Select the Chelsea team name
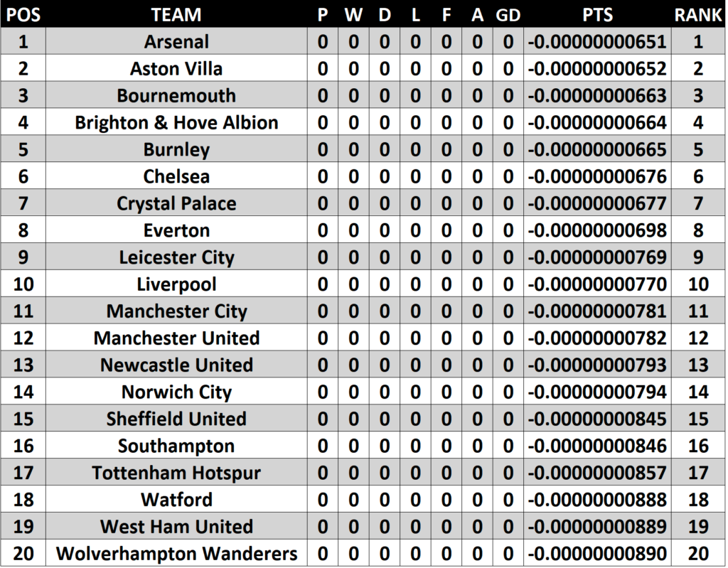The image size is (728, 568). [x=176, y=176]
